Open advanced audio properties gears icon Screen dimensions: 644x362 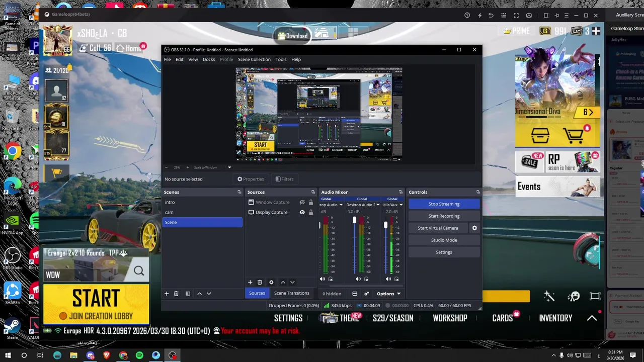[366, 294]
